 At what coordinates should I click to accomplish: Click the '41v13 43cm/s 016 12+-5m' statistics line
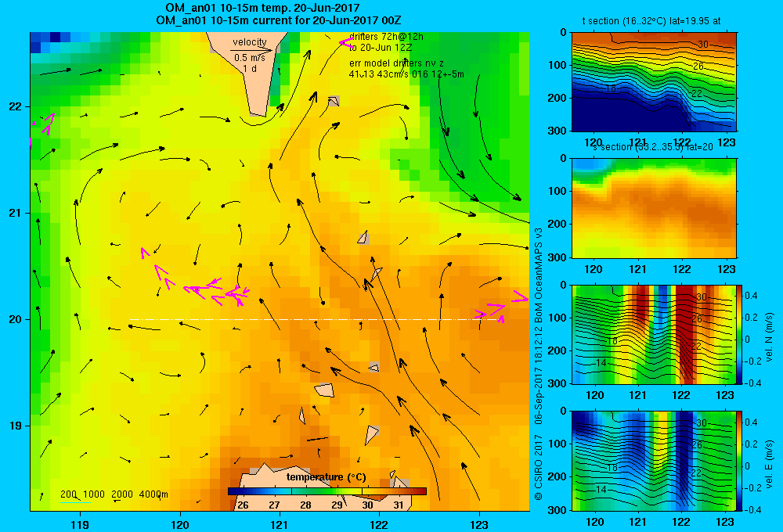click(406, 74)
